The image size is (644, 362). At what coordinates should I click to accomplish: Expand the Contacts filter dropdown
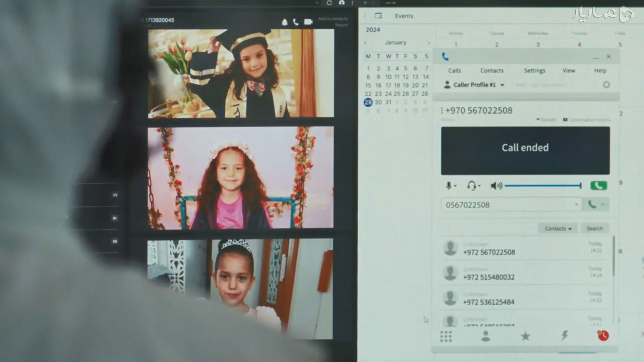click(558, 228)
